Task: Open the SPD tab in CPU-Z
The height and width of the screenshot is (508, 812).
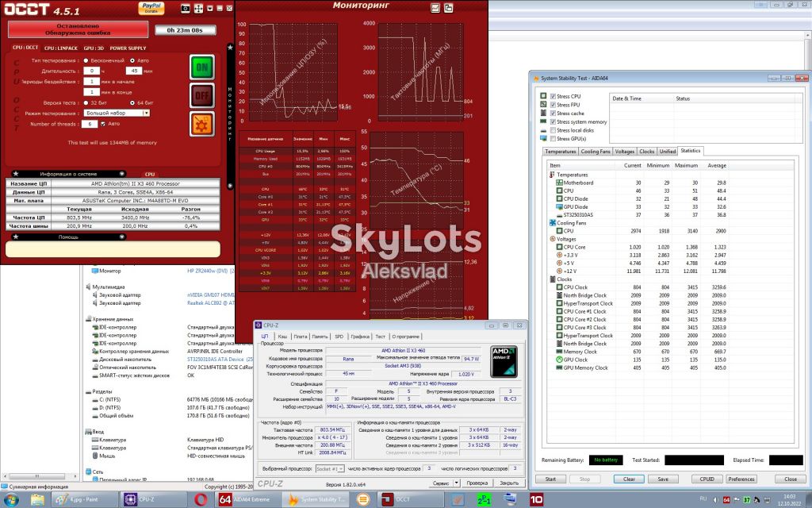Action: pos(339,337)
